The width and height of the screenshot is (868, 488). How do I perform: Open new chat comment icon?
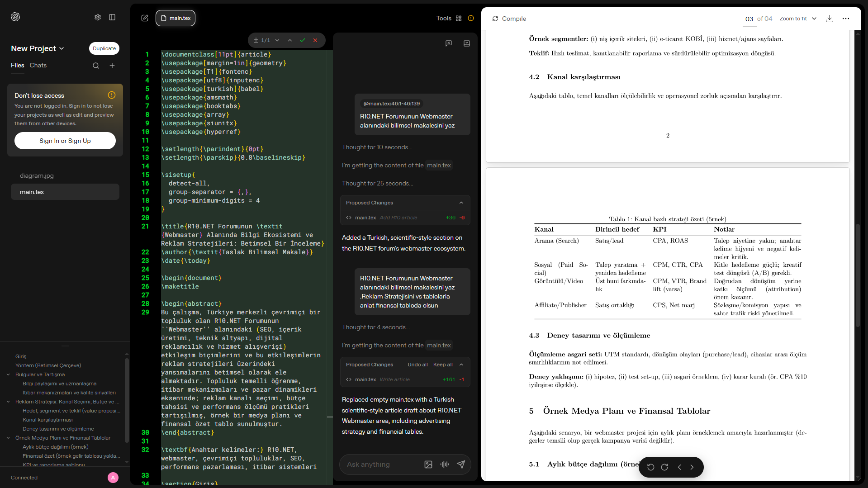[449, 43]
